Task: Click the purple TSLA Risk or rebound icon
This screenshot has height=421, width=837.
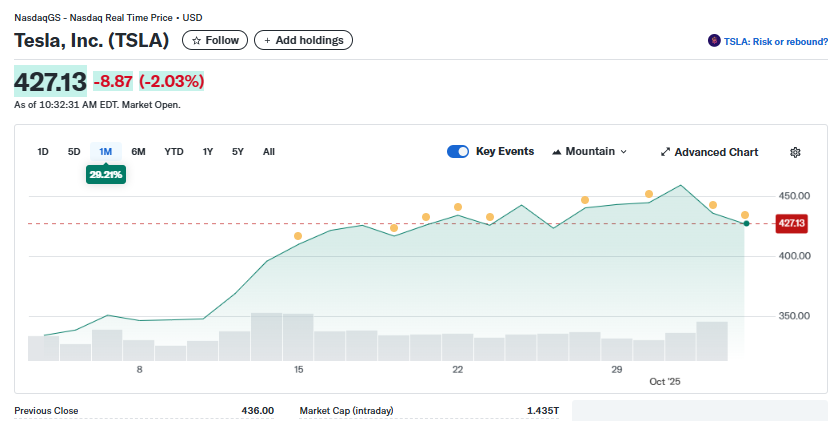Action: (x=714, y=41)
